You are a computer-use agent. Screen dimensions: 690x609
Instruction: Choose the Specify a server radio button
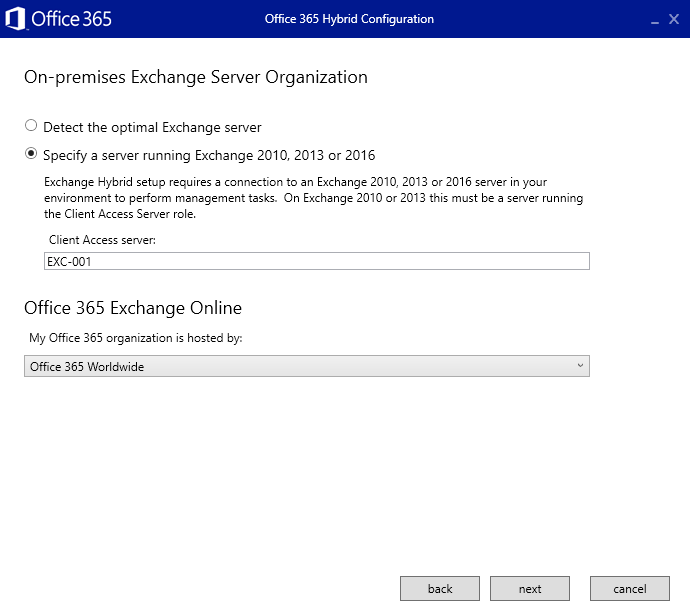tap(31, 154)
